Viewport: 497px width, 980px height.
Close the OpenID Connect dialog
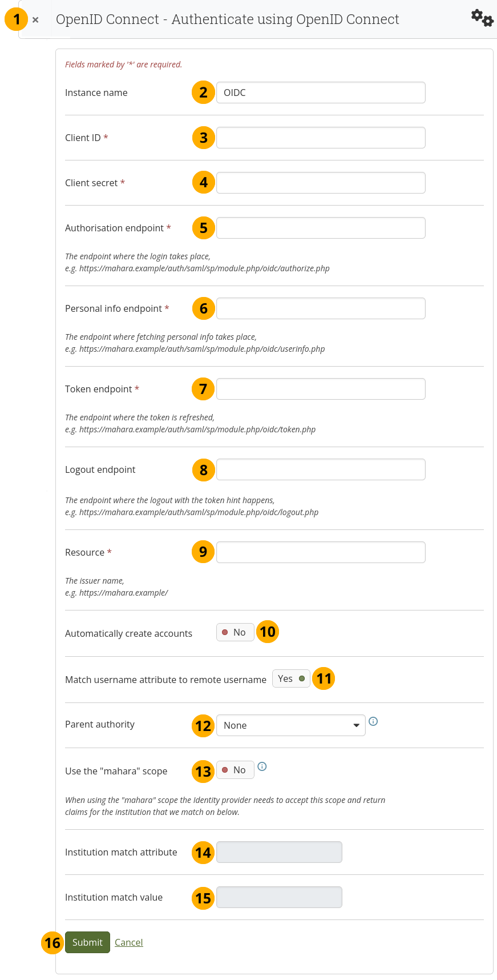click(35, 20)
